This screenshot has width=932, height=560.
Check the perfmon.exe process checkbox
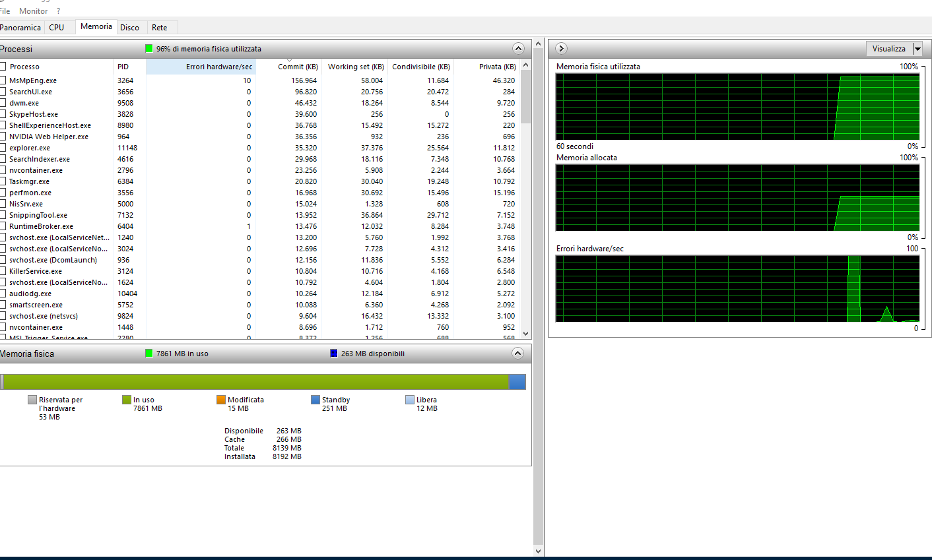[3, 193]
